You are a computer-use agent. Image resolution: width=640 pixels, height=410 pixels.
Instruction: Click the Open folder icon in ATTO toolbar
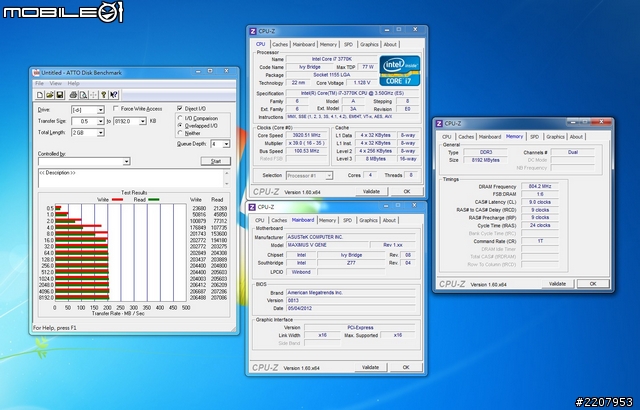(x=49, y=95)
